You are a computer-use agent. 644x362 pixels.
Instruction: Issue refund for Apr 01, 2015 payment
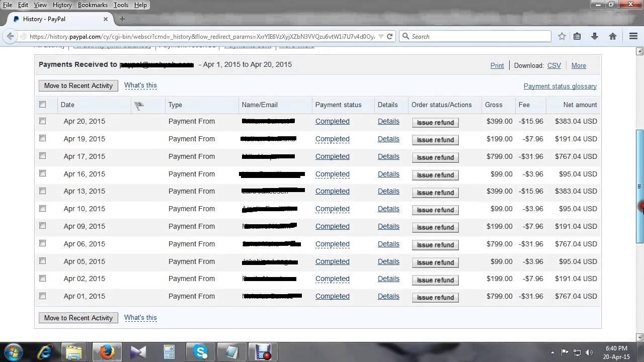[x=435, y=297]
